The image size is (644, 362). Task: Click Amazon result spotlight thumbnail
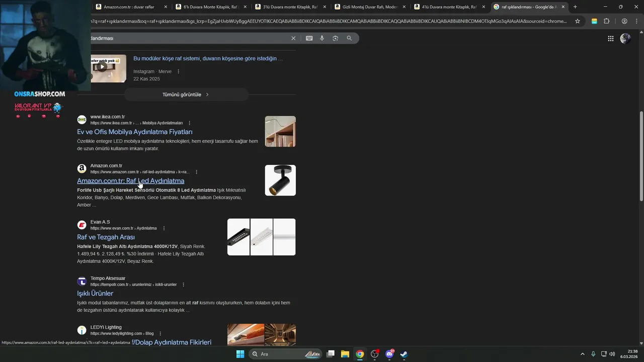click(280, 180)
